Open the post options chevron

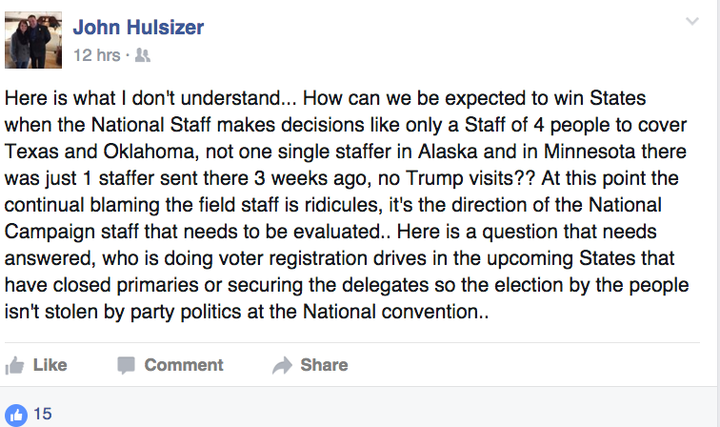(x=692, y=21)
